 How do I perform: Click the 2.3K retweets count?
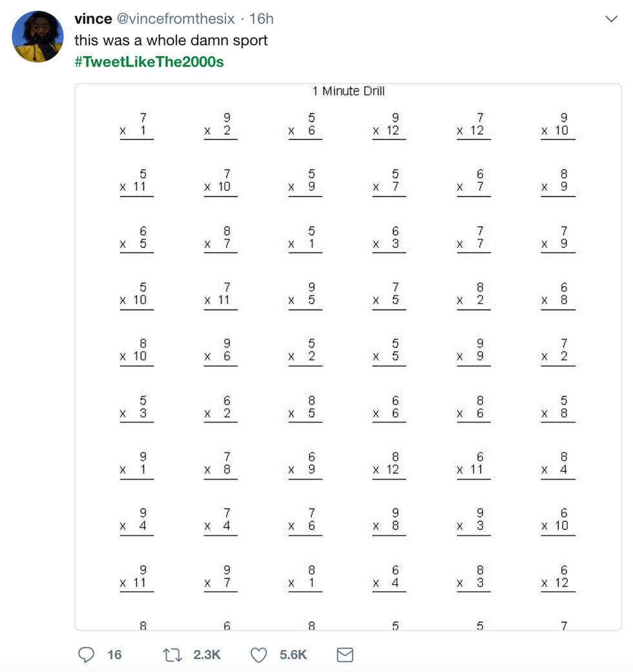pyautogui.click(x=207, y=655)
